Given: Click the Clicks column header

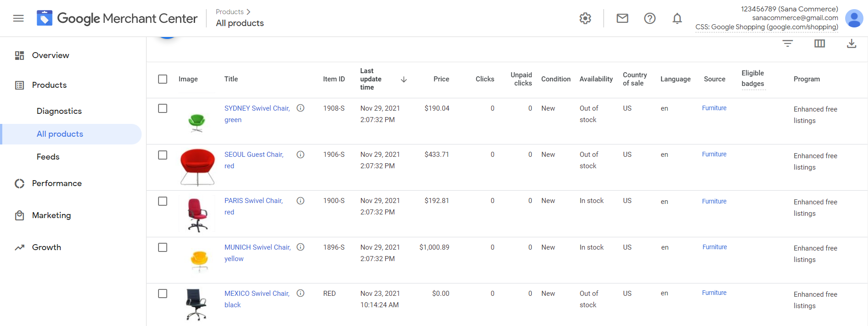Looking at the screenshot, I should [x=485, y=79].
